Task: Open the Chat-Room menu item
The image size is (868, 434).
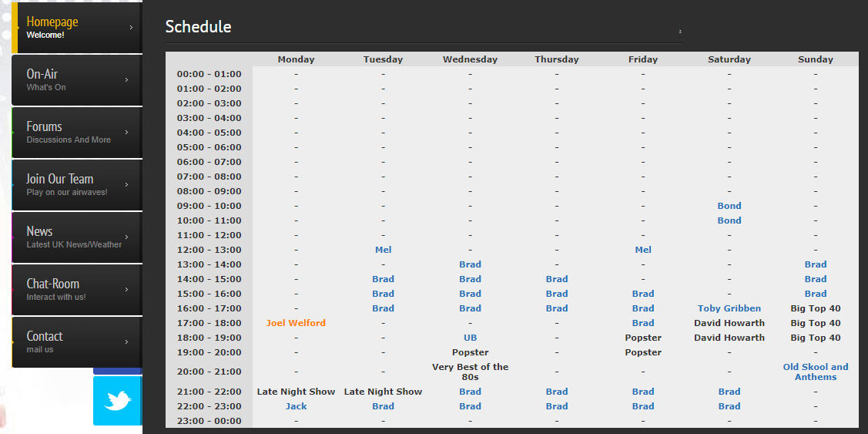Action: click(69, 289)
